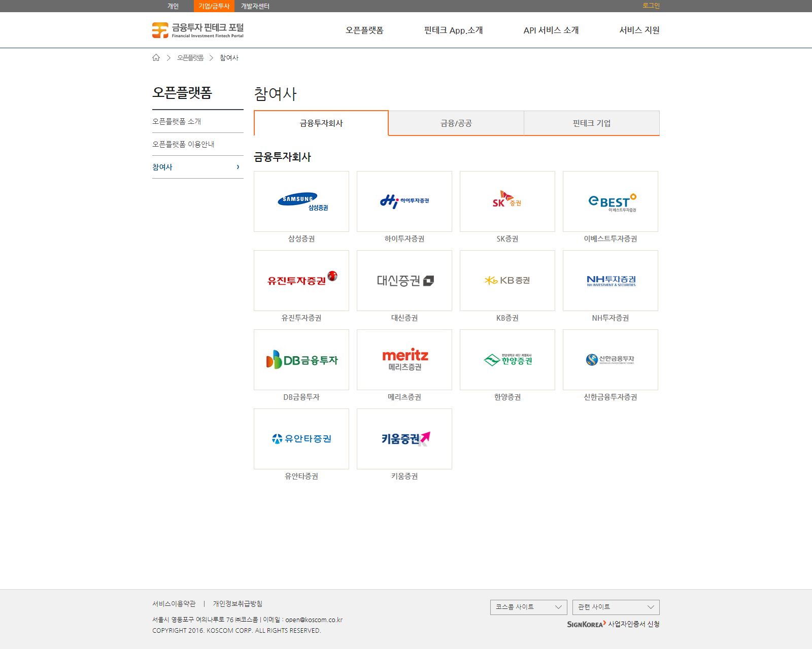The height and width of the screenshot is (649, 812).
Task: Open the API 서비스 소개 menu
Action: [x=551, y=30]
